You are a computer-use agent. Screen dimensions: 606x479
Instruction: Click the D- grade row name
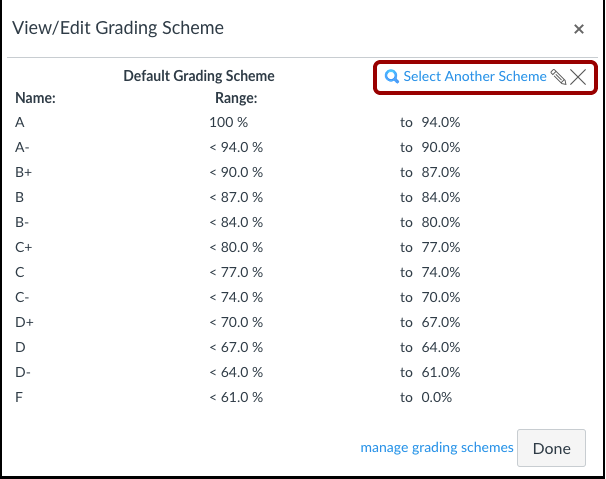click(23, 372)
